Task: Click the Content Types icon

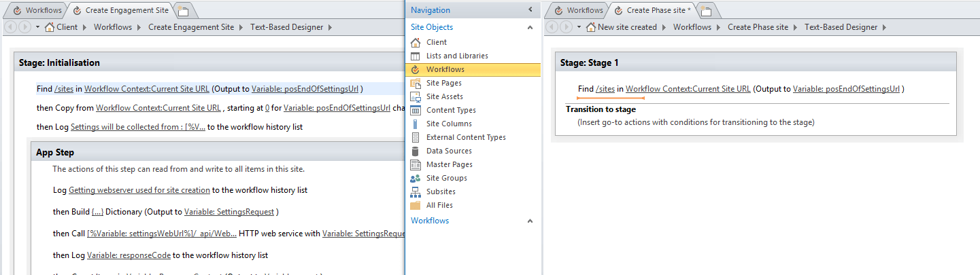Action: 416,110
